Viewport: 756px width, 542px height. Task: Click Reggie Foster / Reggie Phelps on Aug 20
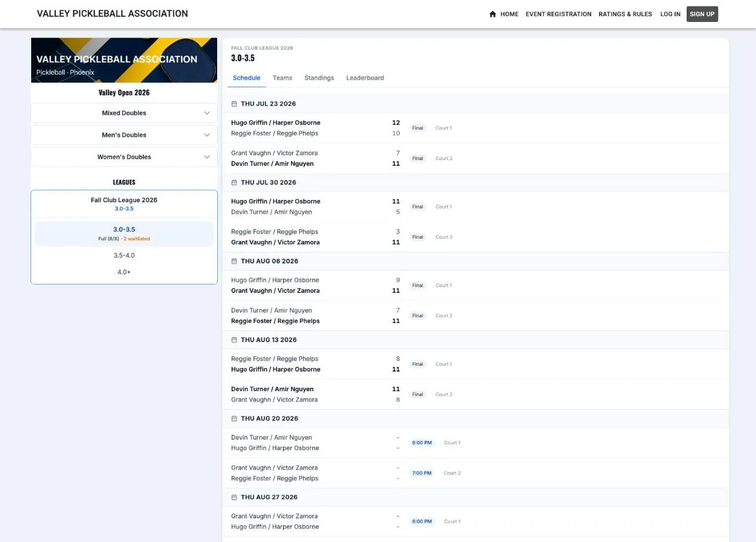pyautogui.click(x=275, y=478)
